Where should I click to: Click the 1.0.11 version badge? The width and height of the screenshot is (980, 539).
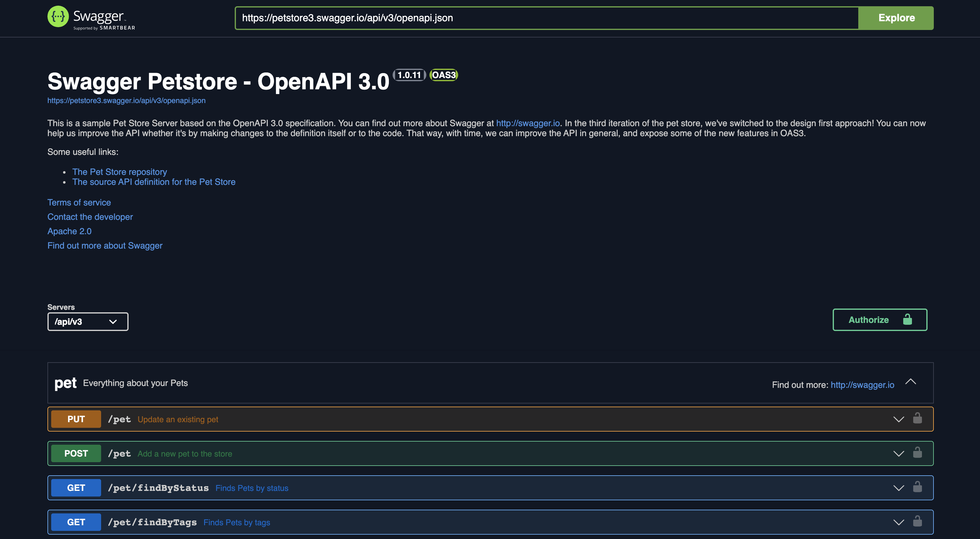[x=409, y=75]
